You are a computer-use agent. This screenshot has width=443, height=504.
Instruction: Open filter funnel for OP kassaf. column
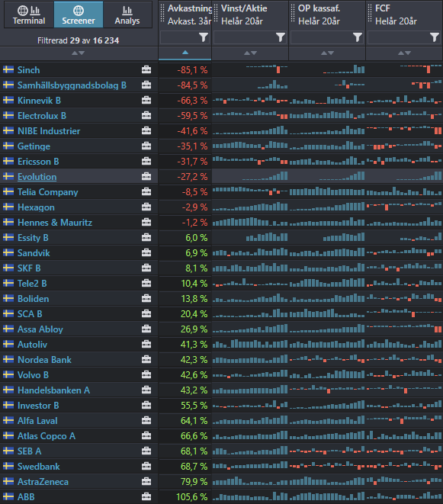[x=357, y=37]
